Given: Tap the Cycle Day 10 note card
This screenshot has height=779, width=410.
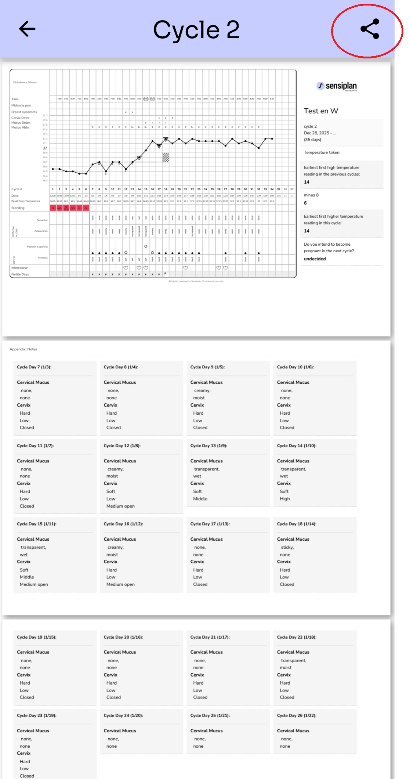Looking at the screenshot, I should click(315, 398).
